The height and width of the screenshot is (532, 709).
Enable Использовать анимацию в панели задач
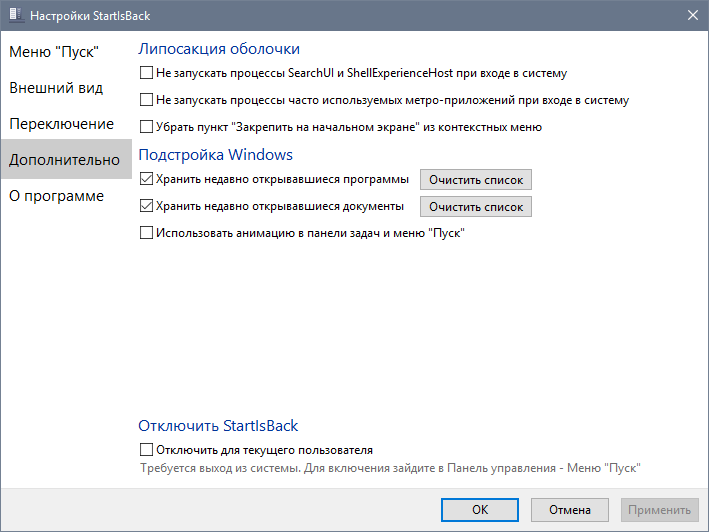point(146,233)
